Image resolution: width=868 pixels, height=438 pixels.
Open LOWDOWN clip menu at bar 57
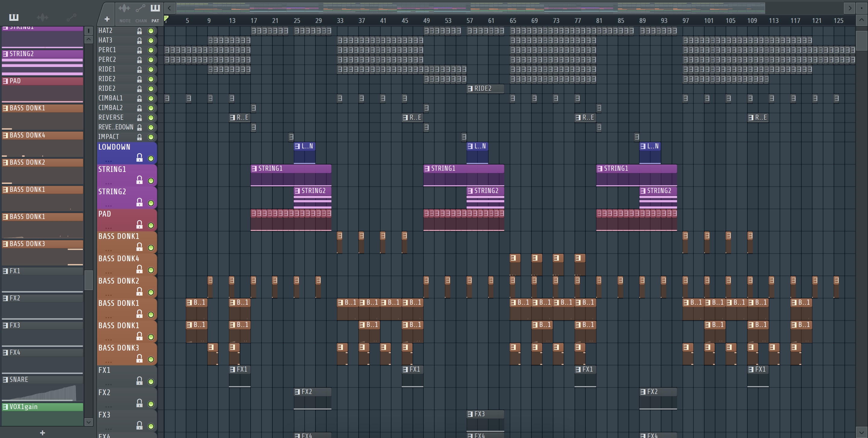[470, 146]
